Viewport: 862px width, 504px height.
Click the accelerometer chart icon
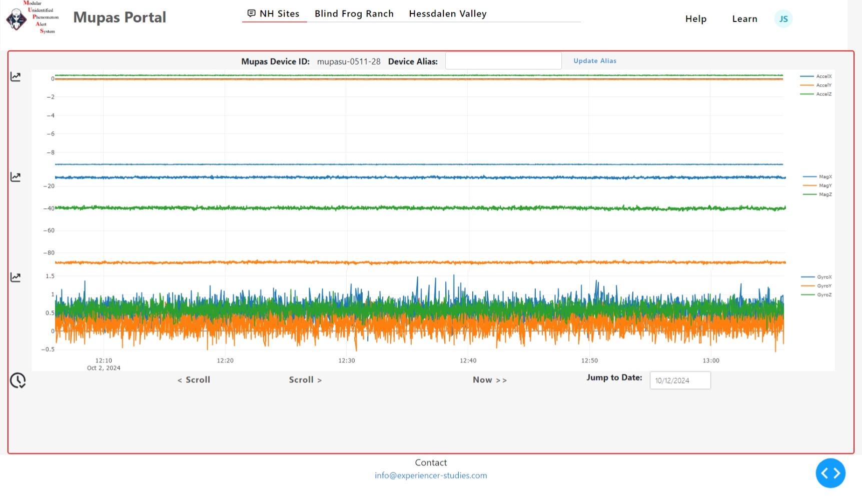16,77
